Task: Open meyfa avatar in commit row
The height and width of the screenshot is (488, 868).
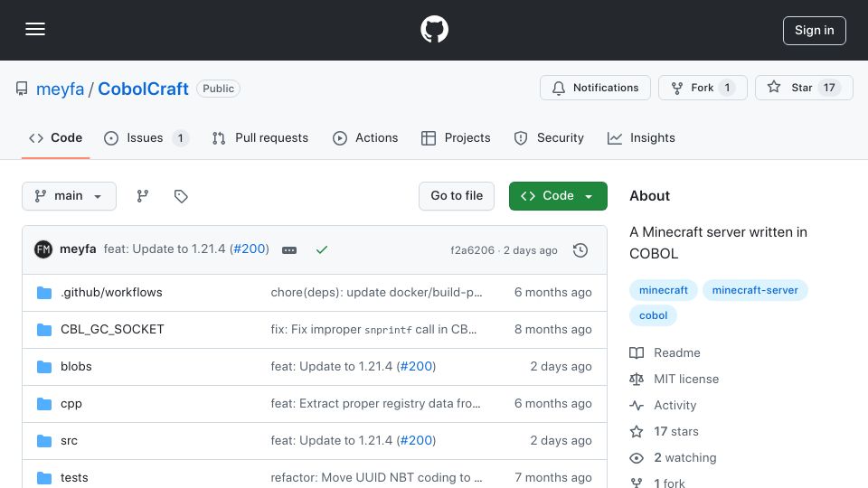Action: pyautogui.click(x=43, y=249)
